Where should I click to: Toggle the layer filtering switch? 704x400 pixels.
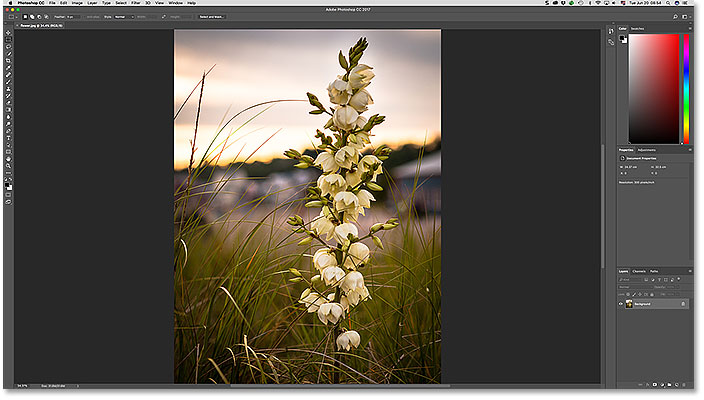click(678, 279)
